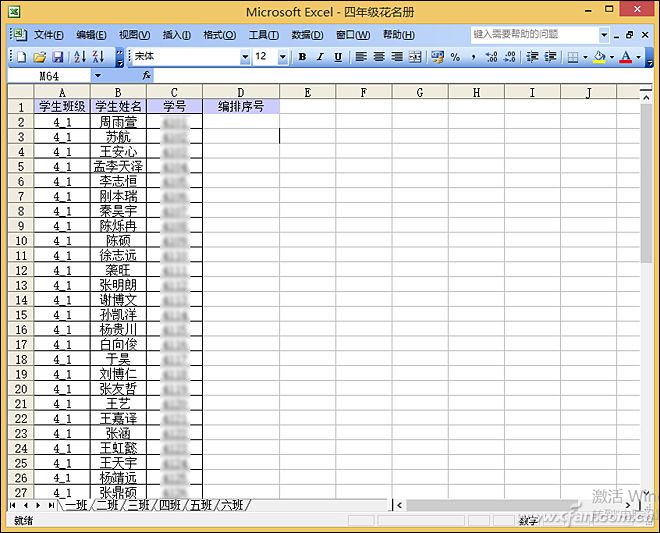Viewport: 660px width, 533px height.
Task: Click in the help question box
Action: click(535, 35)
